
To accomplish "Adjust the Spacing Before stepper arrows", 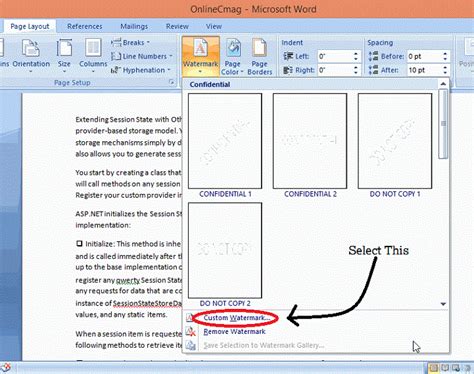I will (445, 56).
